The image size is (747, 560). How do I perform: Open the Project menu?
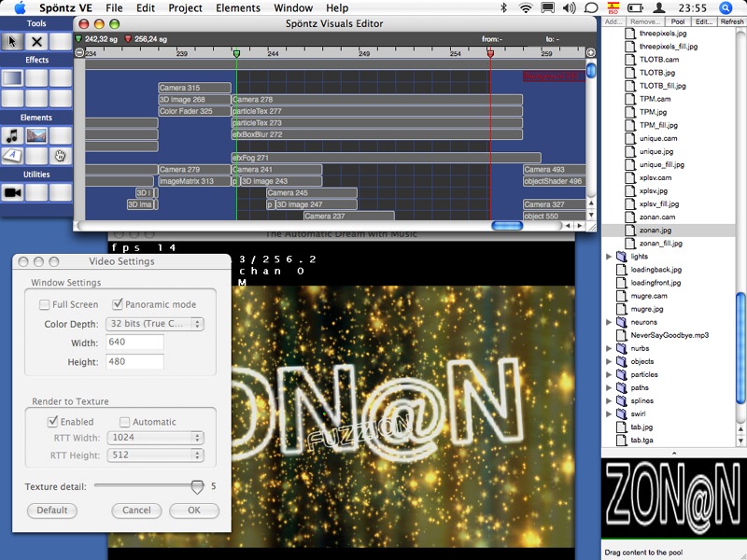186,8
